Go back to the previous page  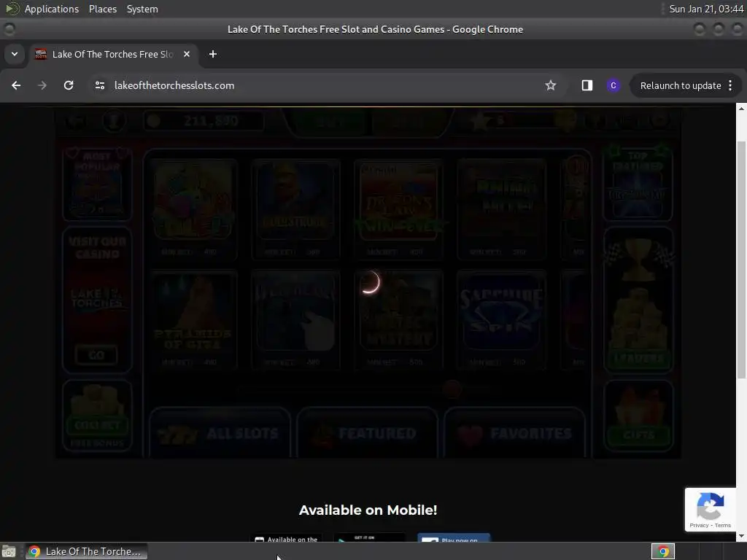pos(16,85)
